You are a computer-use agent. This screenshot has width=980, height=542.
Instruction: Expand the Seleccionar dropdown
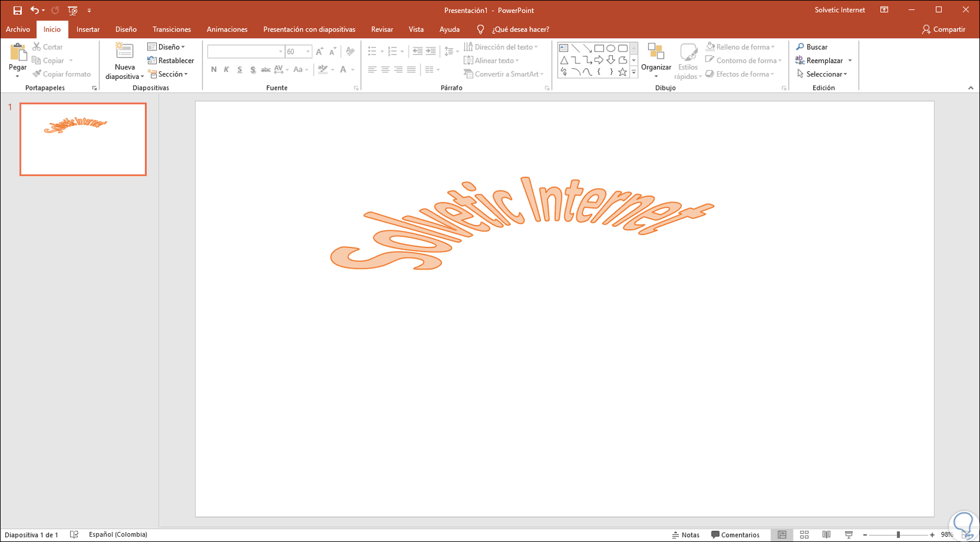pos(822,74)
